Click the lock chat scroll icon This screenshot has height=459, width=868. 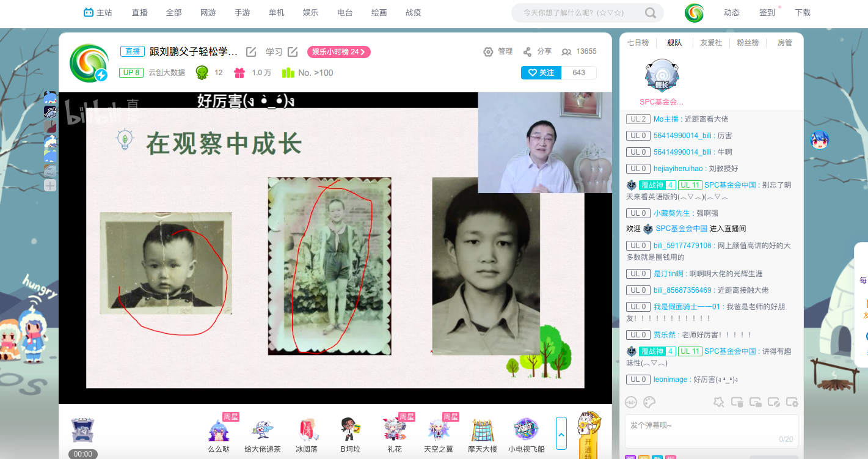pyautogui.click(x=756, y=402)
